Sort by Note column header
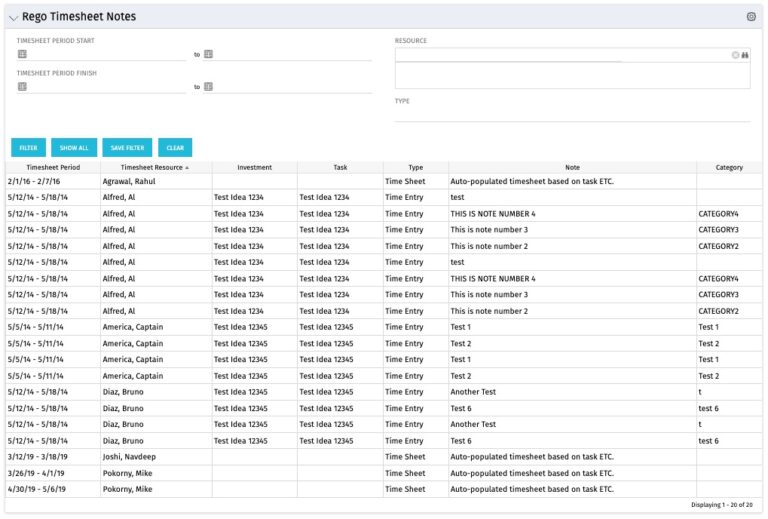Image resolution: width=768 pixels, height=519 pixels. (572, 167)
